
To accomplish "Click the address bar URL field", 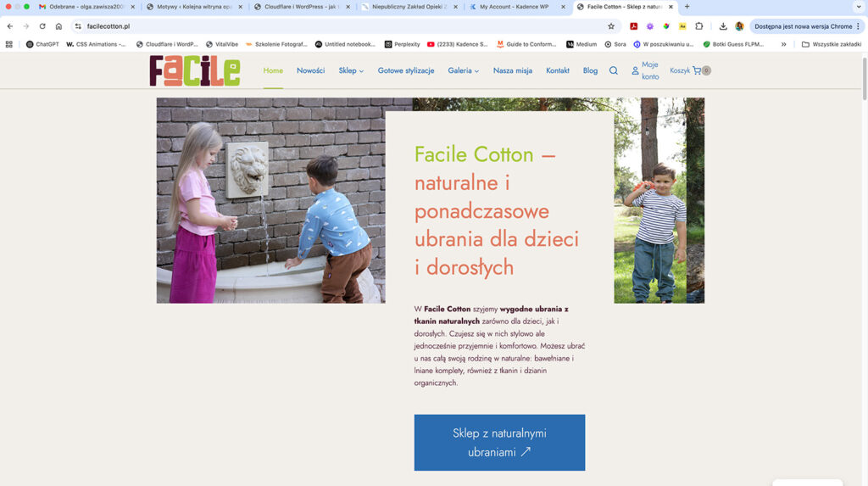I will point(343,26).
